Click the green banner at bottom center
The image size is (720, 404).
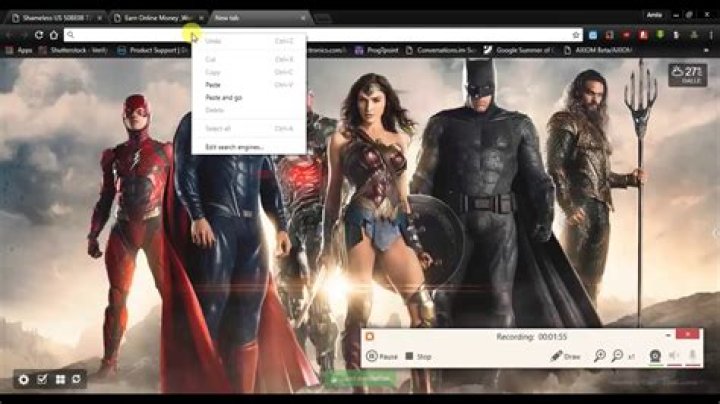point(361,379)
